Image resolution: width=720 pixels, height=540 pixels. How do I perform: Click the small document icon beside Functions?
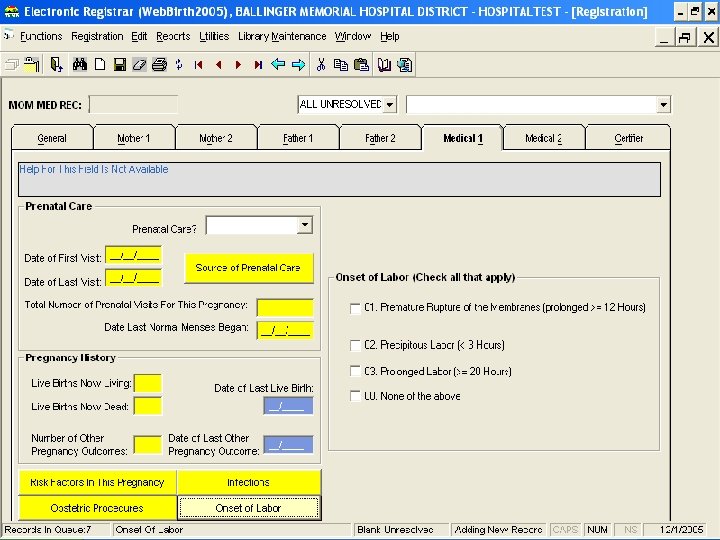[8, 35]
